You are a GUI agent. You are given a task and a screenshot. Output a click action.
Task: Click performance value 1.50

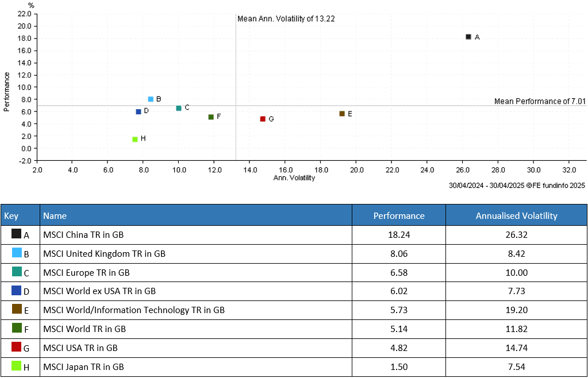399,367
